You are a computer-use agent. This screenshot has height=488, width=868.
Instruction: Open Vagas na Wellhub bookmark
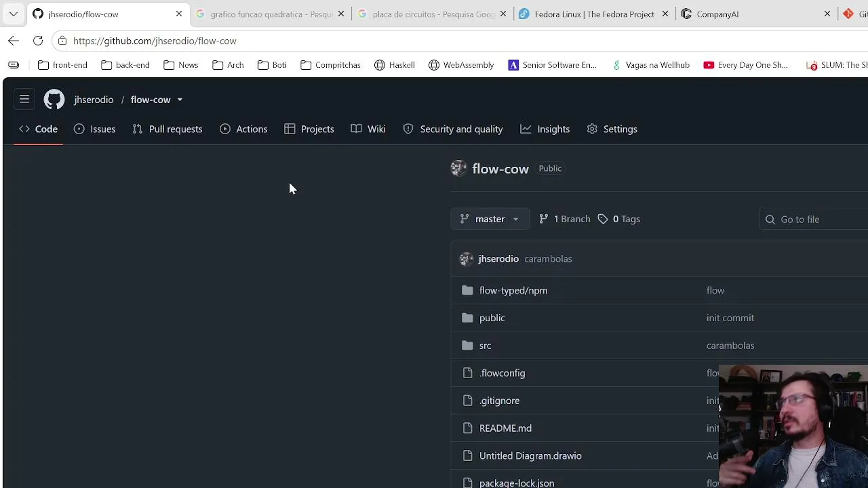pos(650,65)
